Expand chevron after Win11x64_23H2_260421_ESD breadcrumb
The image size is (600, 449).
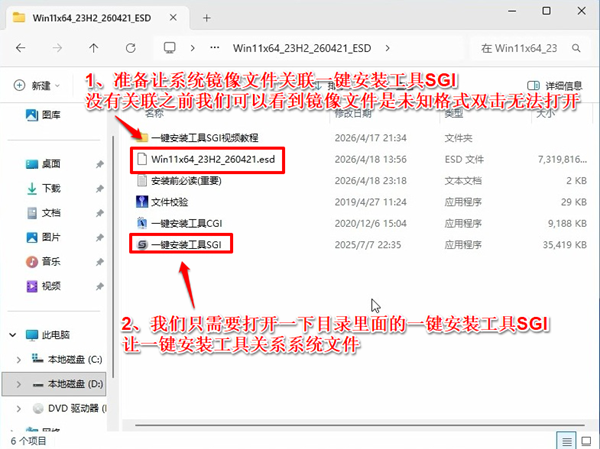[388, 48]
